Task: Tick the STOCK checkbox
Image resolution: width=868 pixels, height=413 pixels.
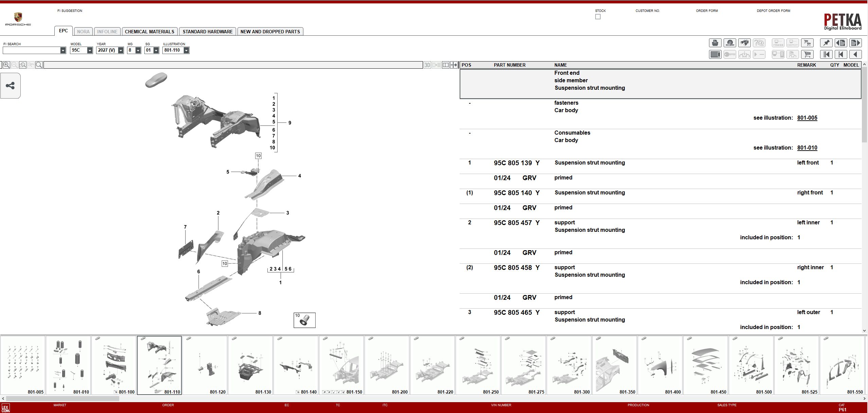Action: tap(598, 17)
